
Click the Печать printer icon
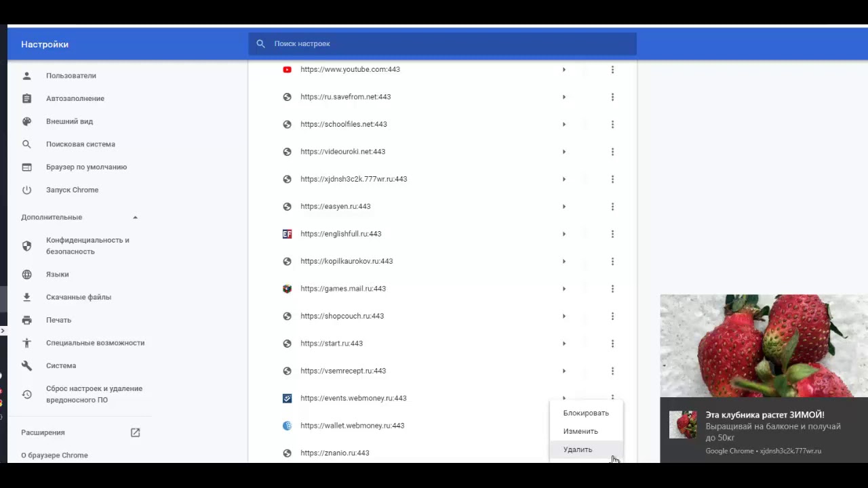click(x=26, y=320)
